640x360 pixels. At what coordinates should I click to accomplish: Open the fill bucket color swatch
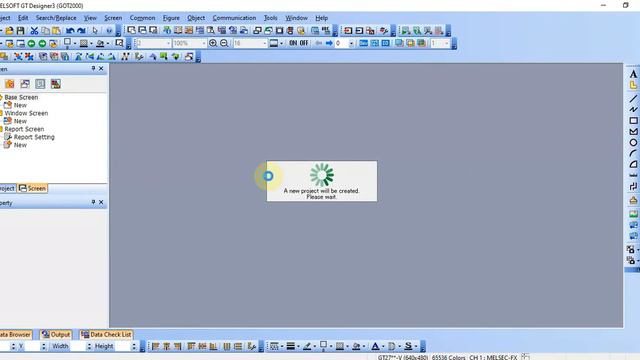tap(356, 347)
